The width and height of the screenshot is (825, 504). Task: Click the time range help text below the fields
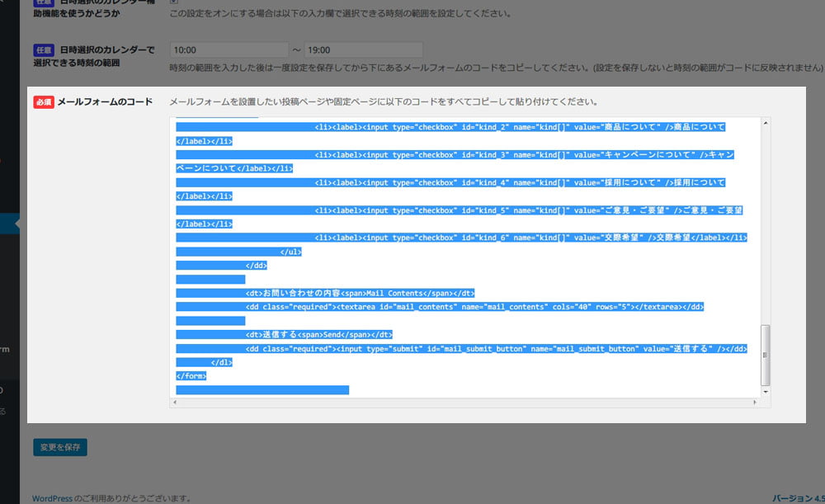(496, 68)
